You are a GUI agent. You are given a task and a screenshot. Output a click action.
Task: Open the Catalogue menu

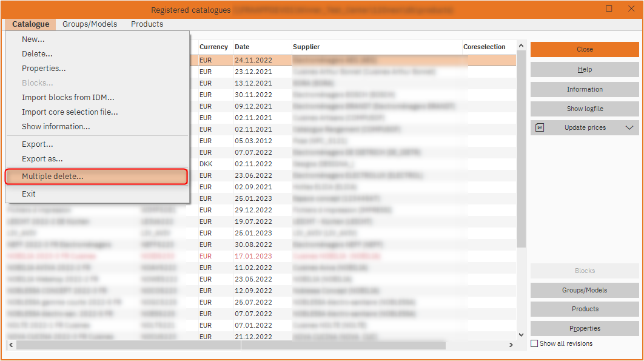coord(31,24)
